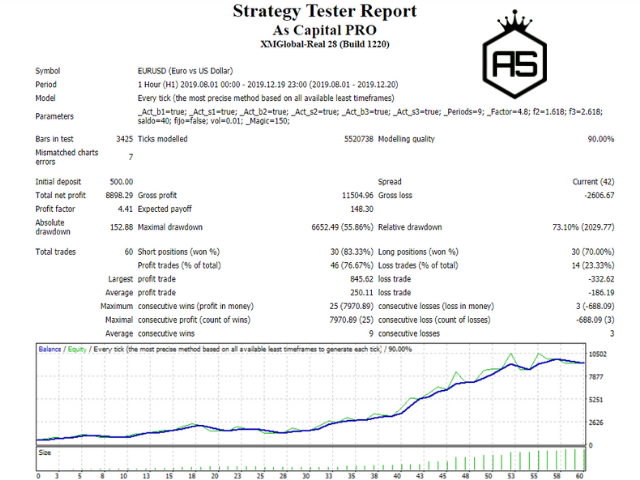Click the 'Short positions (won %)' label
The height and width of the screenshot is (480, 640).
pos(178,252)
